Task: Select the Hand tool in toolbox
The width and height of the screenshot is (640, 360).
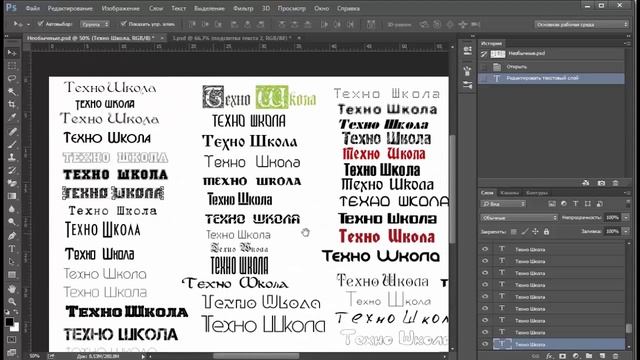Action: click(x=12, y=289)
